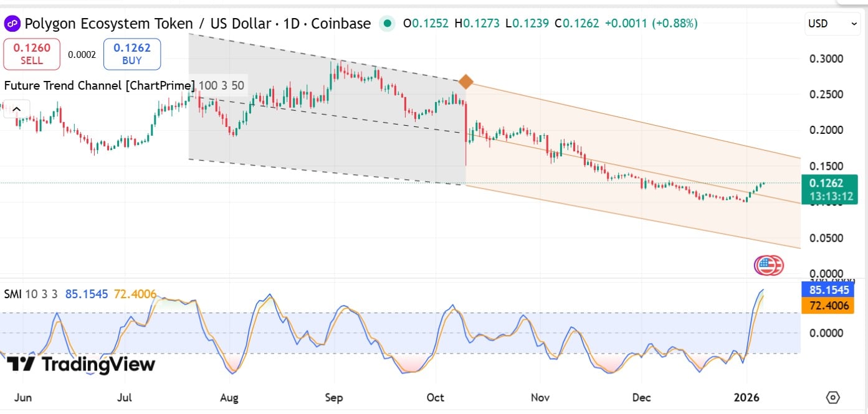
Task: Click the spread value 0.0002
Action: pyautogui.click(x=82, y=55)
